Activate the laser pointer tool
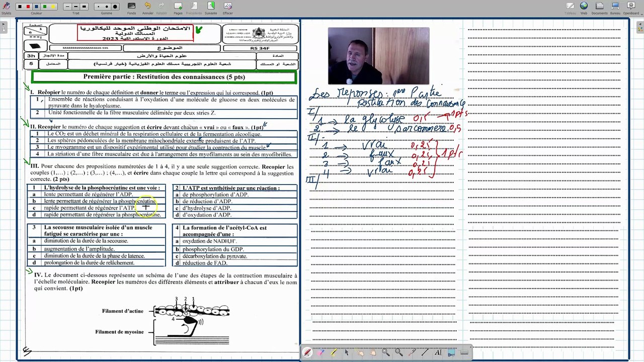644x362 pixels. 412,352
